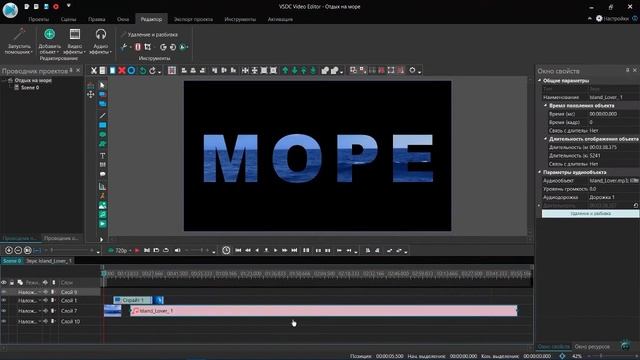Open the Правка menu tab
The width and height of the screenshot is (640, 360).
(x=96, y=19)
